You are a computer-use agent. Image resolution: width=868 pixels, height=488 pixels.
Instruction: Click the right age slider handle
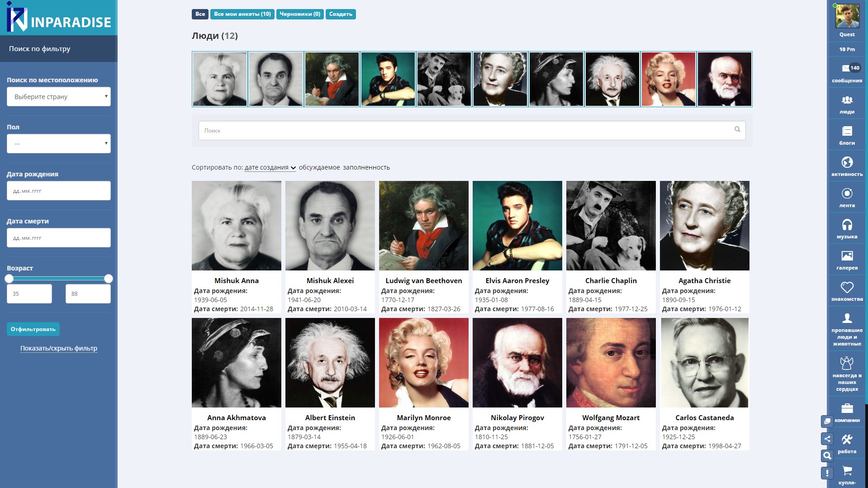click(109, 279)
